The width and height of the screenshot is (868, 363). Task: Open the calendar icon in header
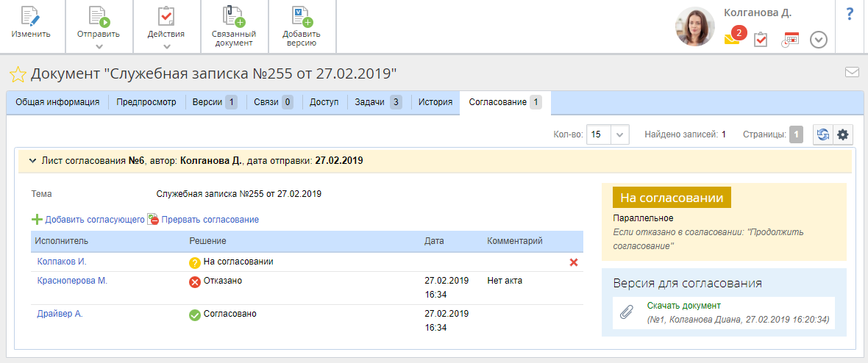tap(790, 40)
